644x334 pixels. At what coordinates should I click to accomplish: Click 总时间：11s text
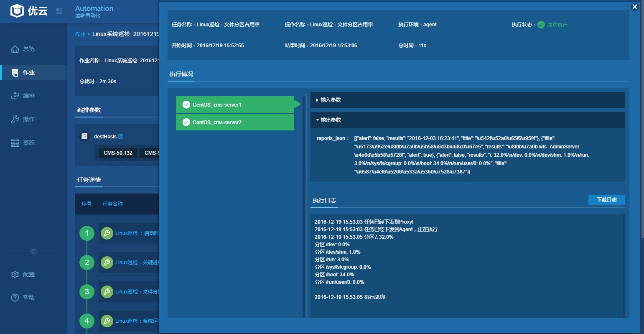[412, 46]
